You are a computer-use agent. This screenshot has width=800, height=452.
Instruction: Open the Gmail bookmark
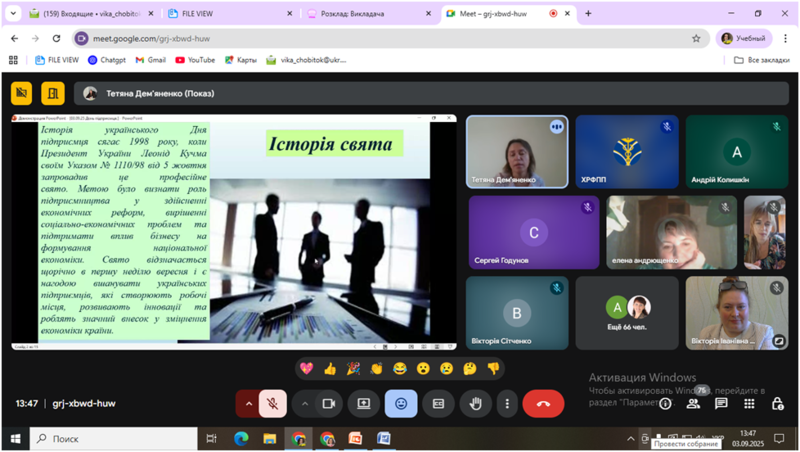pos(151,60)
